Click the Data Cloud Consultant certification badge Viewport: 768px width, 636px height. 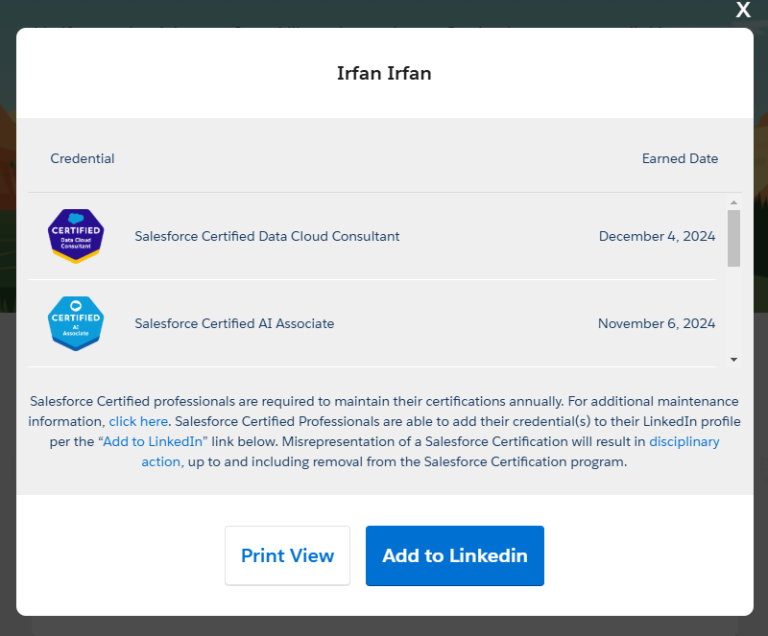click(76, 236)
